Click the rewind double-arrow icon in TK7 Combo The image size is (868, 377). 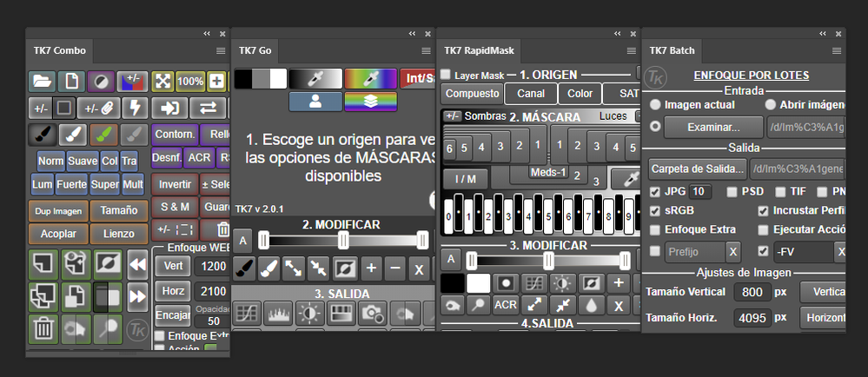(136, 265)
